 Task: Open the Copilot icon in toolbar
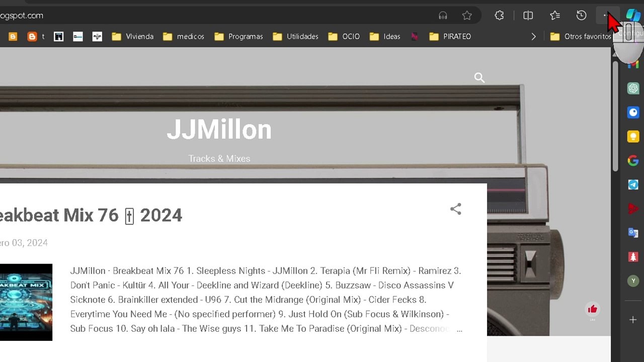pos(633,16)
